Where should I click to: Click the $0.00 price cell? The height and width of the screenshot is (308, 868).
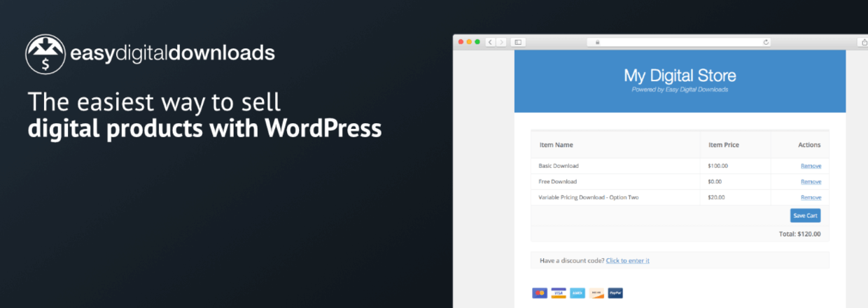(716, 181)
